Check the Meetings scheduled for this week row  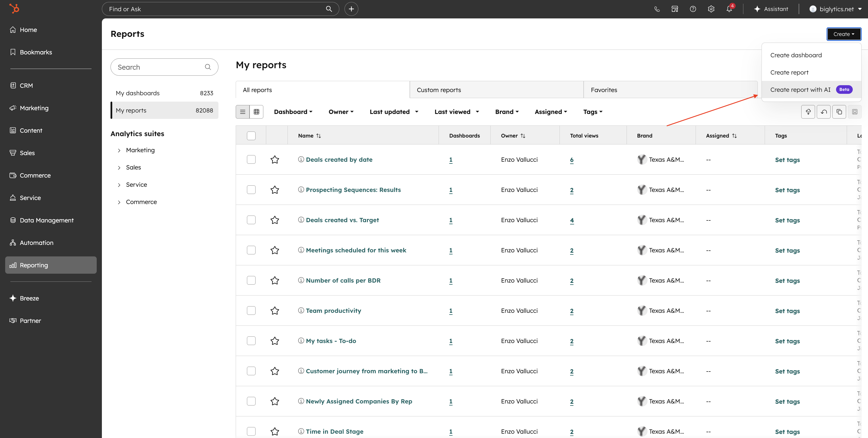(251, 250)
